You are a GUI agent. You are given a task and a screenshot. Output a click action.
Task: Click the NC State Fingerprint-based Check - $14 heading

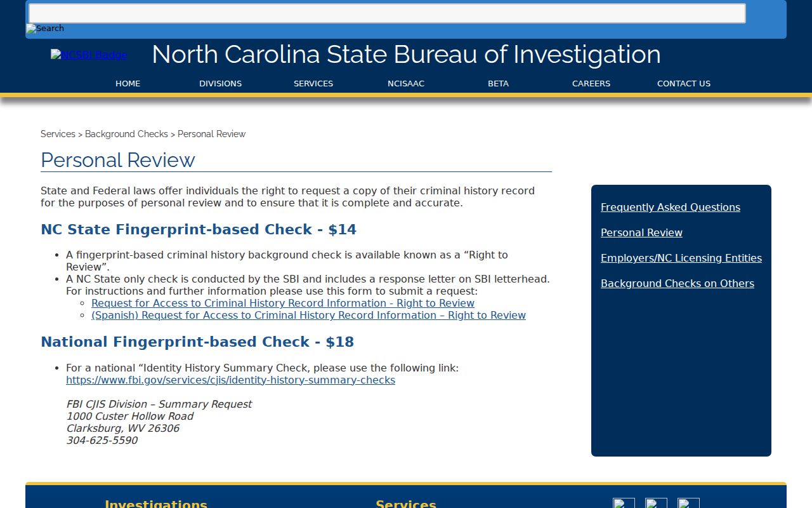(199, 229)
